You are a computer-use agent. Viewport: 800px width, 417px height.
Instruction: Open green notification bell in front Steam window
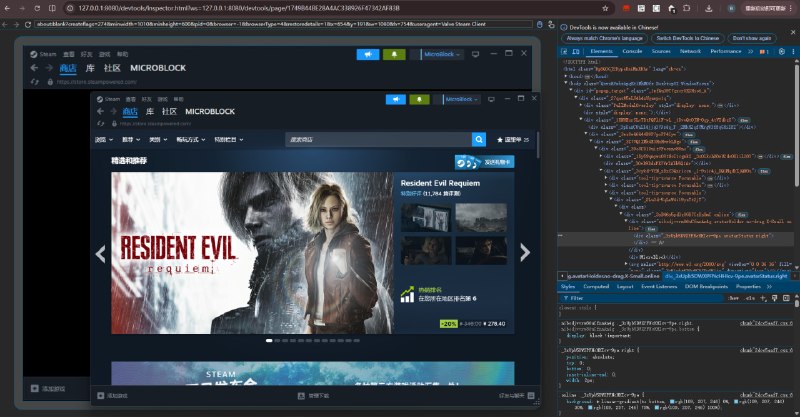coord(419,99)
